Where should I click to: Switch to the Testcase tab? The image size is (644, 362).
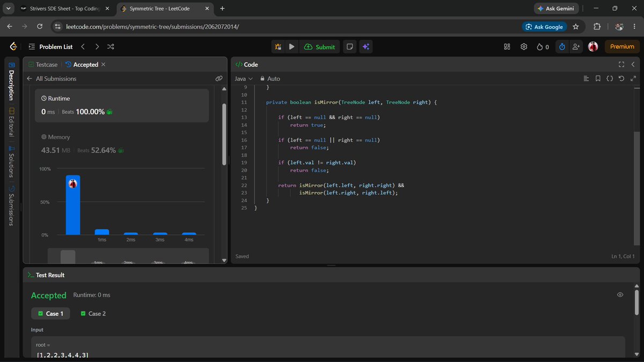42,64
